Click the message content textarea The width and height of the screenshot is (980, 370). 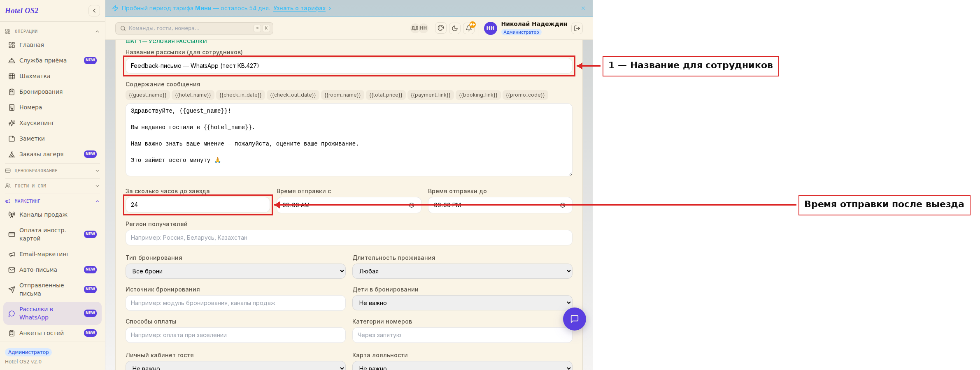click(349, 140)
